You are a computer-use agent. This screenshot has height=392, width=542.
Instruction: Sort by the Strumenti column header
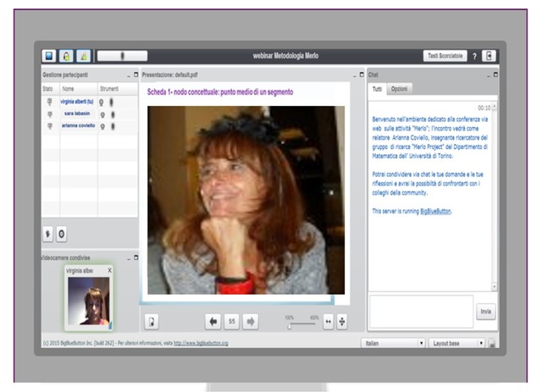tap(109, 89)
